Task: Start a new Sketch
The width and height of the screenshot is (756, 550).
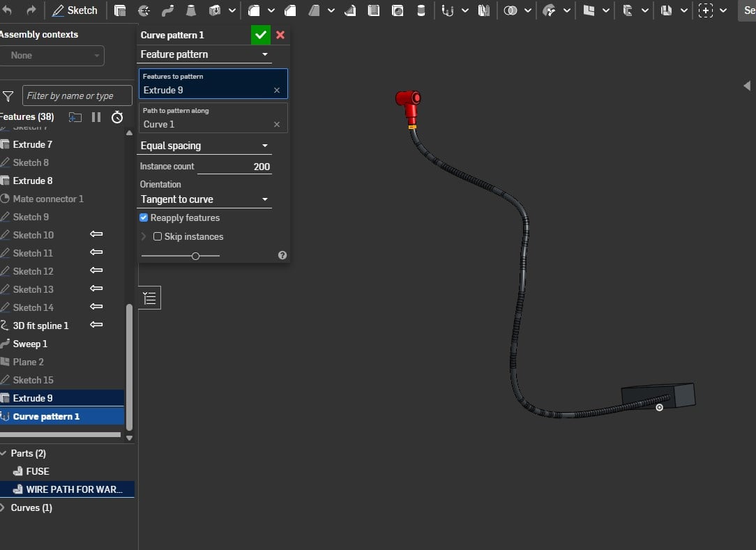Action: (x=75, y=10)
